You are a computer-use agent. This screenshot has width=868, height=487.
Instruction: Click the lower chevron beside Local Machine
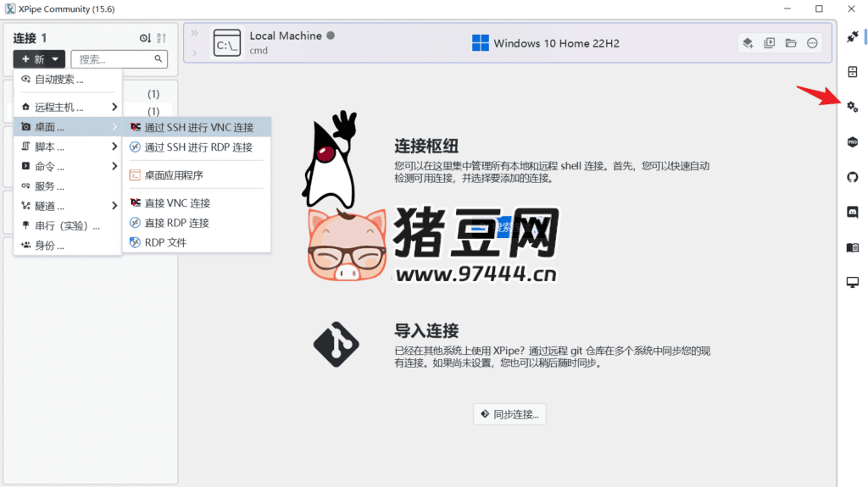tap(195, 53)
